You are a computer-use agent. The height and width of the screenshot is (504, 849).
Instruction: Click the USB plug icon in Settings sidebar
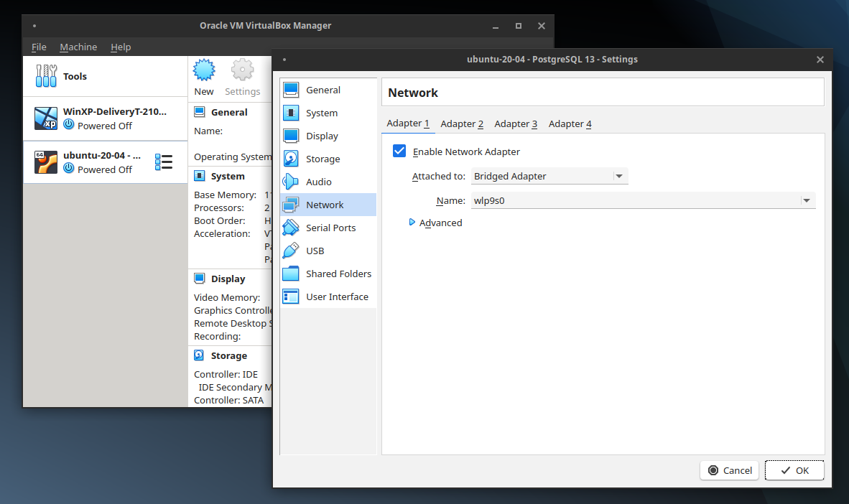291,251
